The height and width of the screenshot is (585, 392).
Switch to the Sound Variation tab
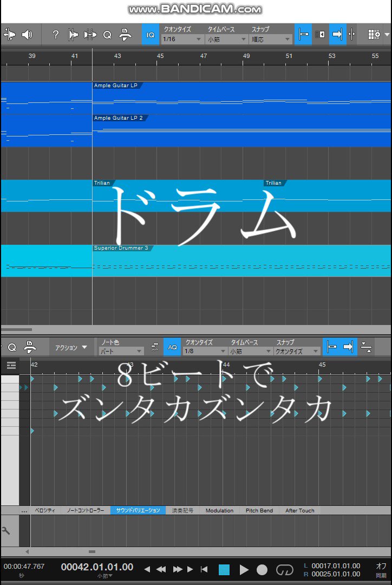138,510
